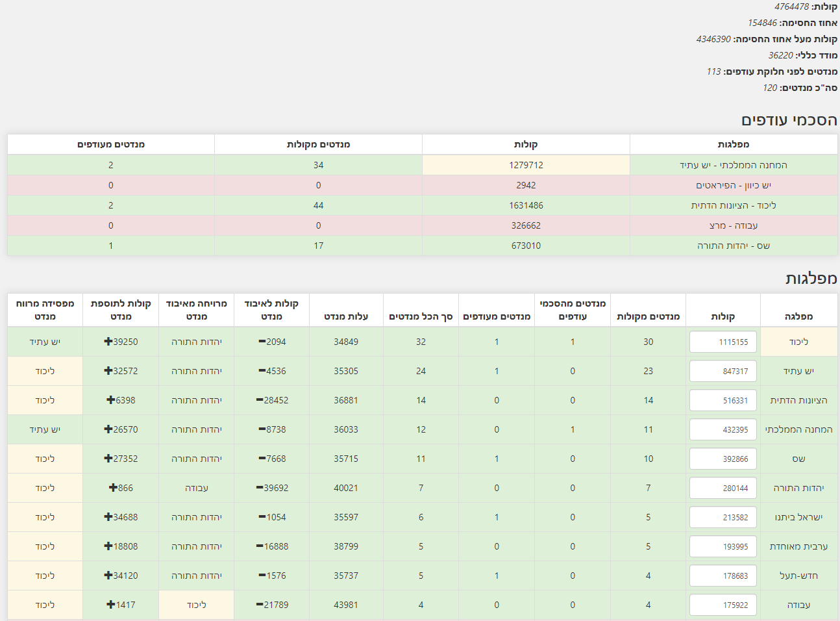The width and height of the screenshot is (840, 621).
Task: Focus the votes field containing 213582
Action: pos(723,517)
